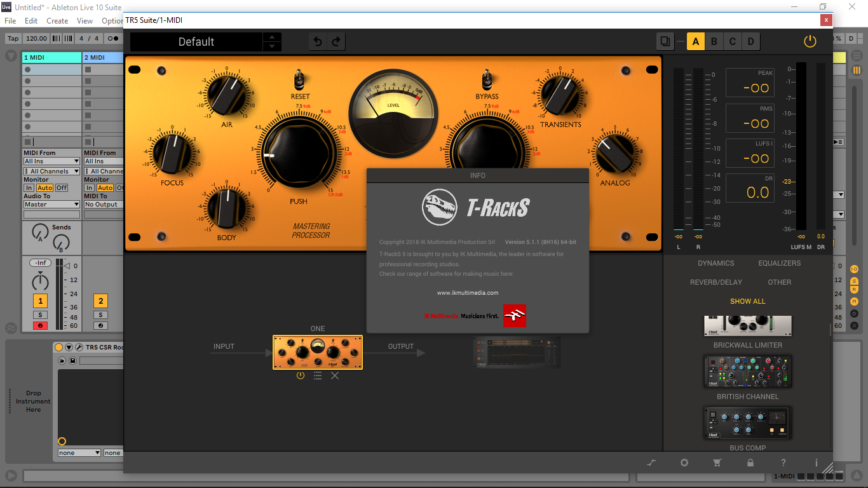Toggle the red arm button on track 1
The width and height of the screenshot is (868, 488).
40,326
